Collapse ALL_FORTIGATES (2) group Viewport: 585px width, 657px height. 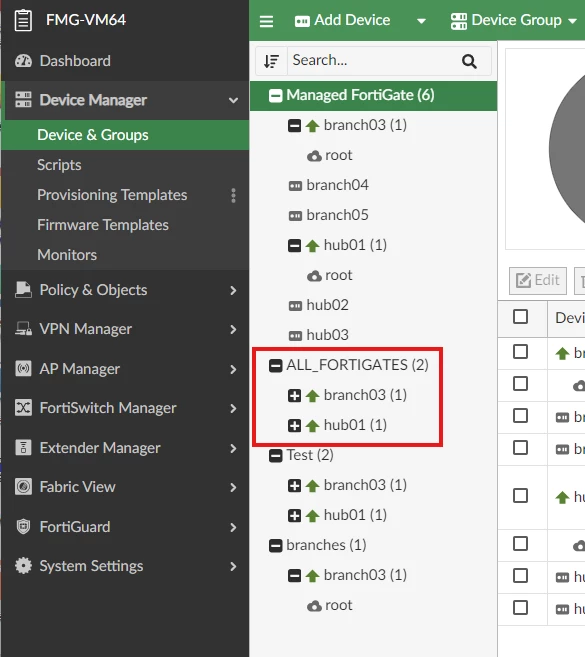(x=275, y=365)
